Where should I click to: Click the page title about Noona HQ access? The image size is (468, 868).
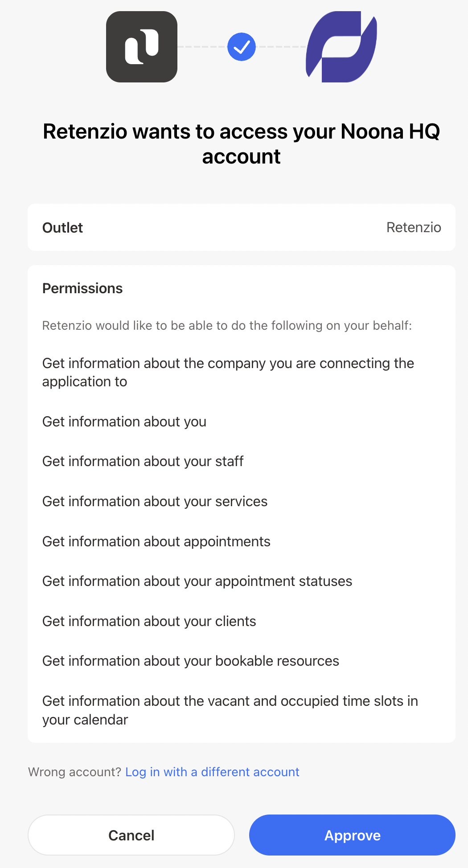(241, 143)
